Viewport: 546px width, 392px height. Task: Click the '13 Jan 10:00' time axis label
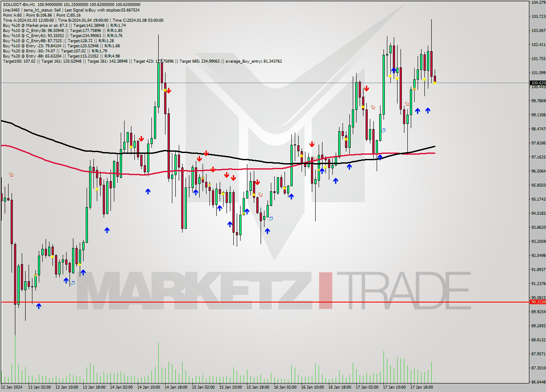tap(66, 387)
